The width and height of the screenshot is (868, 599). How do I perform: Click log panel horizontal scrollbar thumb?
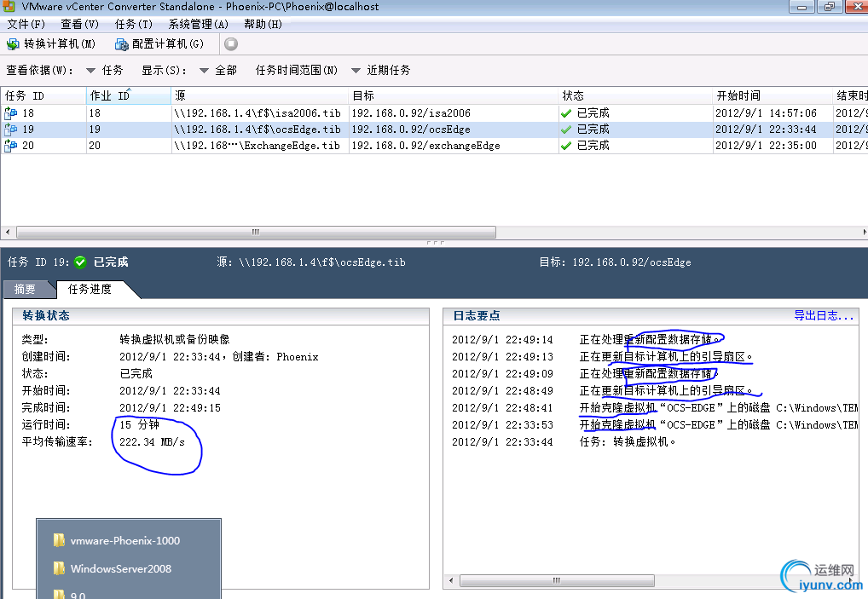[x=557, y=580]
